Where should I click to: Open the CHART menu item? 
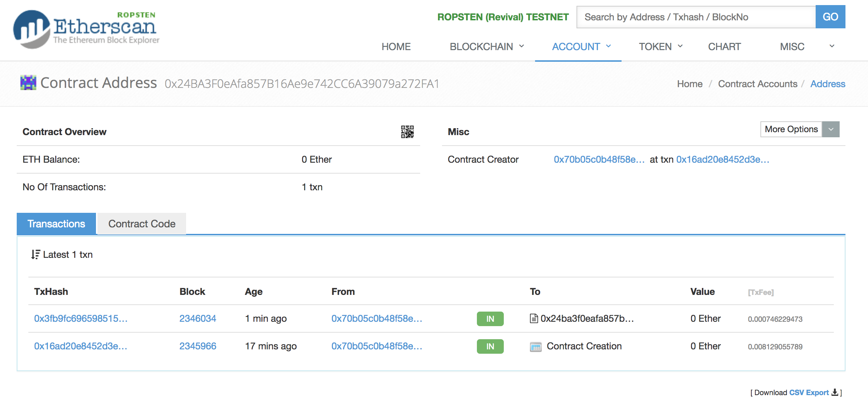pyautogui.click(x=724, y=46)
